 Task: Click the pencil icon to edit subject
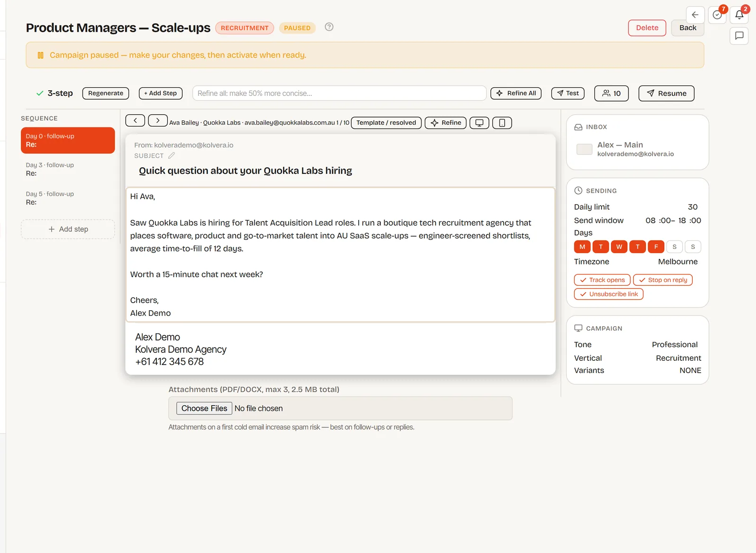coord(172,155)
